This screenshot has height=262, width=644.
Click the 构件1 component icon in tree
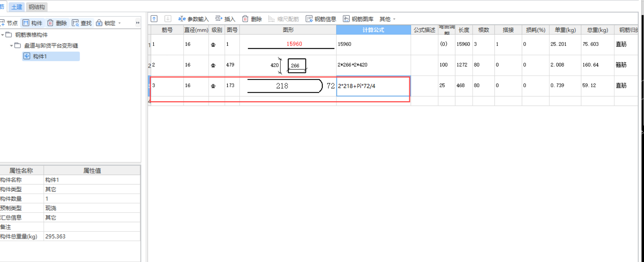[27, 56]
